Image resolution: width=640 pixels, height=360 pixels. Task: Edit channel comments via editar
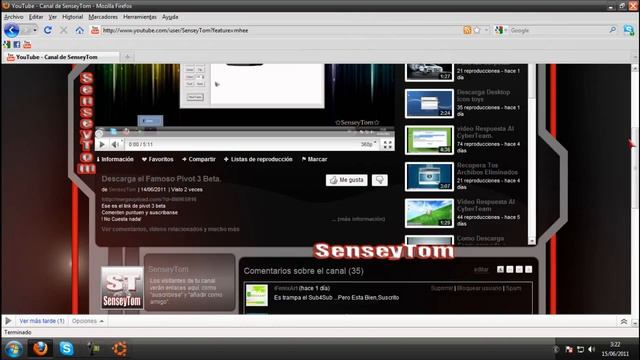click(481, 269)
